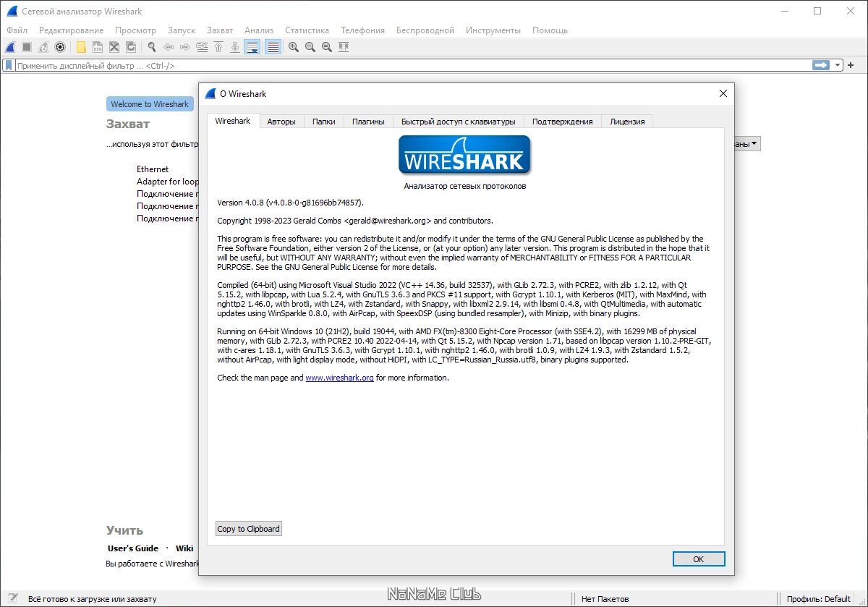868x607 pixels.
Task: Open the www.wireshark.org link
Action: (339, 378)
